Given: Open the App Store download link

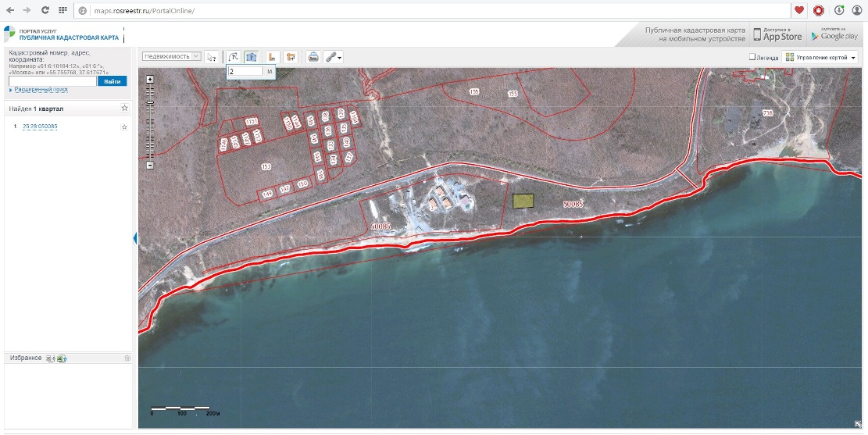Looking at the screenshot, I should click(x=778, y=34).
